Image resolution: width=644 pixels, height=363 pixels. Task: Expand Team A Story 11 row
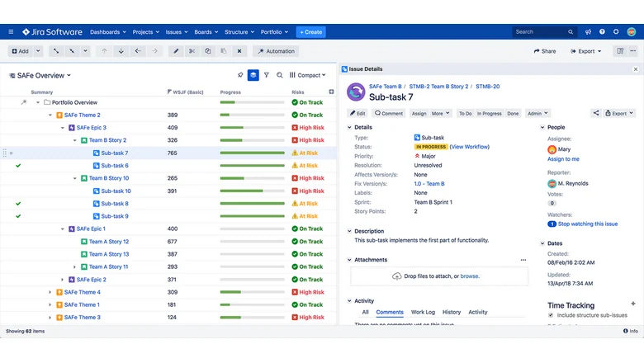[x=75, y=267]
